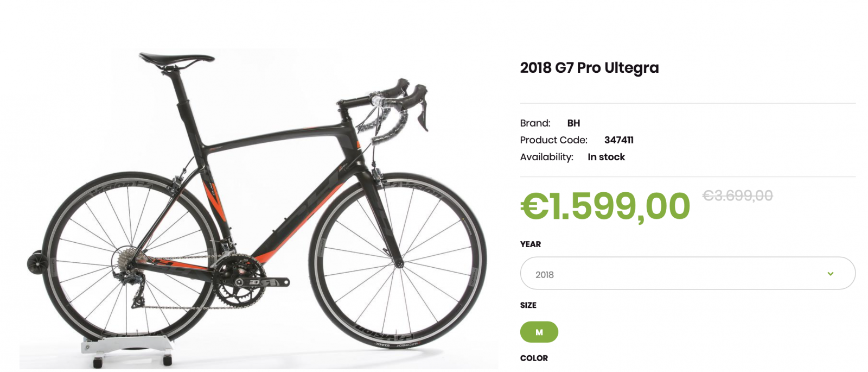Viewport: 868px width, 372px height.
Task: Click the Availability label
Action: [x=546, y=157]
